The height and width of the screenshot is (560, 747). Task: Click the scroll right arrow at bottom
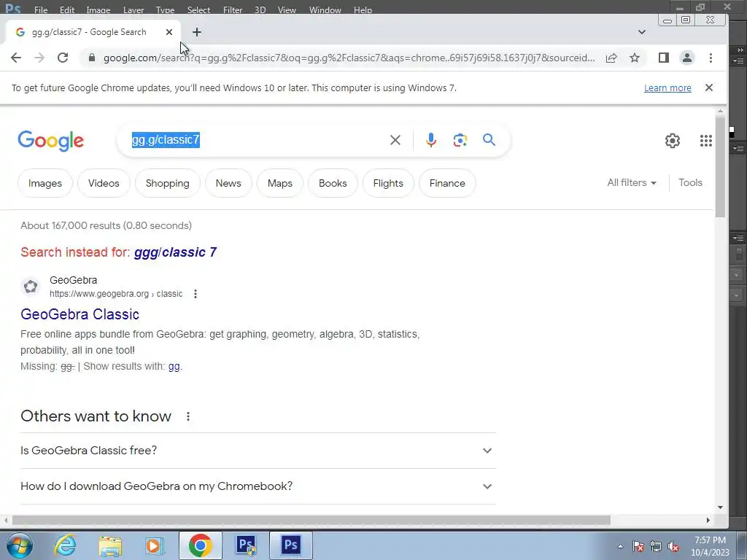pos(708,521)
